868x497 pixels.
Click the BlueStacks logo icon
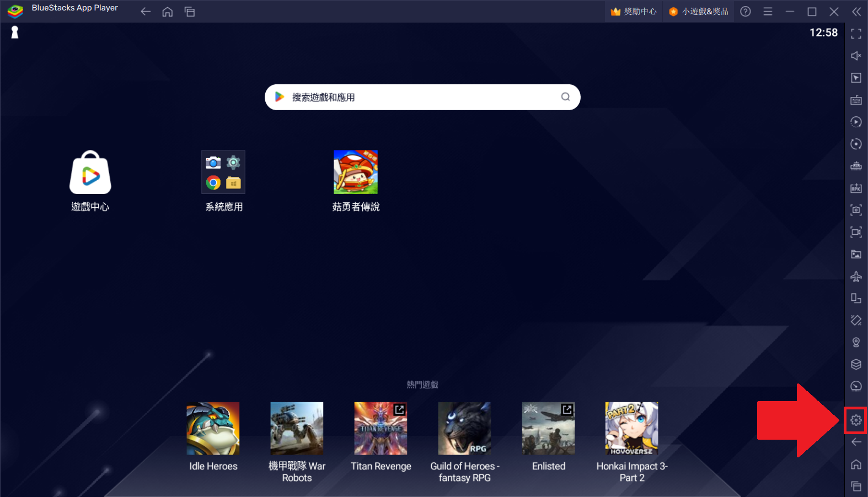tap(15, 10)
